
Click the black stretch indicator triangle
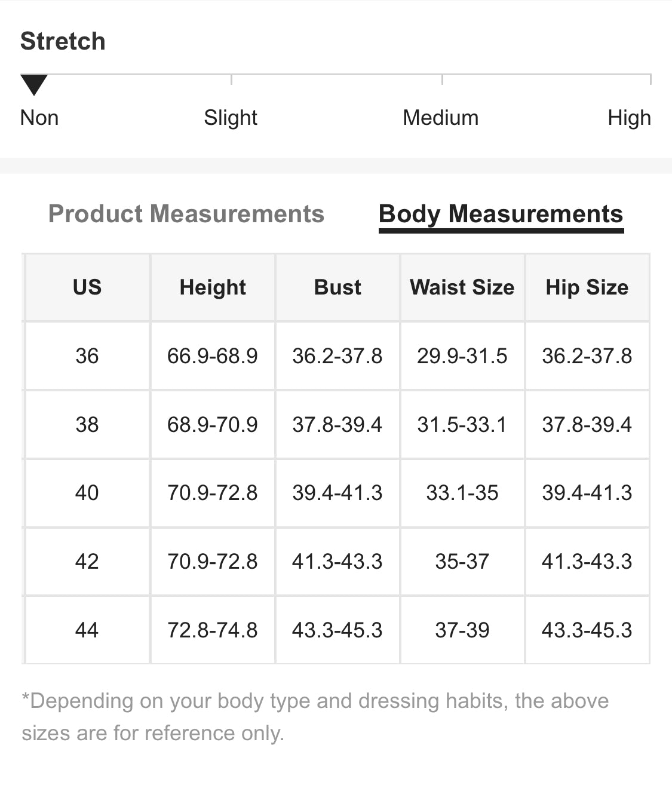34,84
